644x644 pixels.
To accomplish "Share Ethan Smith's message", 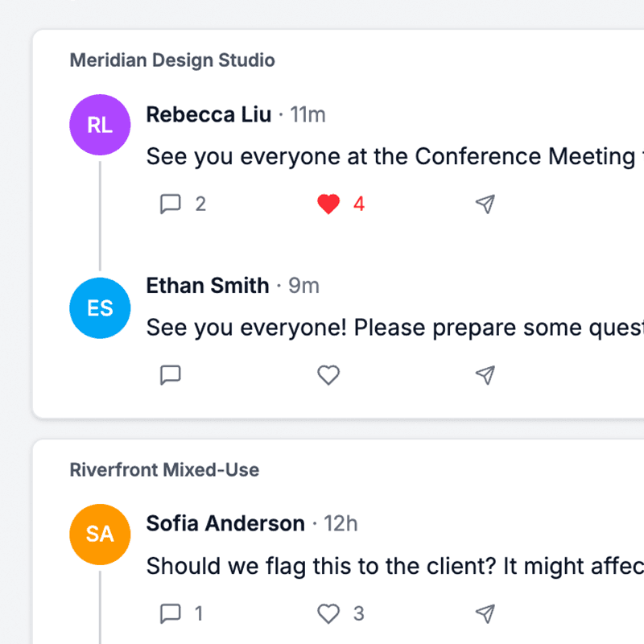I will pyautogui.click(x=485, y=374).
